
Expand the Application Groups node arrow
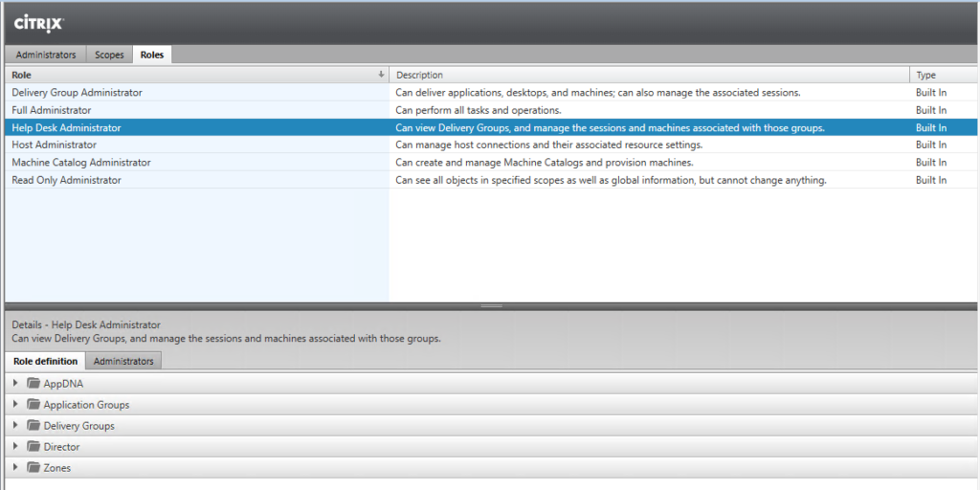(x=15, y=405)
